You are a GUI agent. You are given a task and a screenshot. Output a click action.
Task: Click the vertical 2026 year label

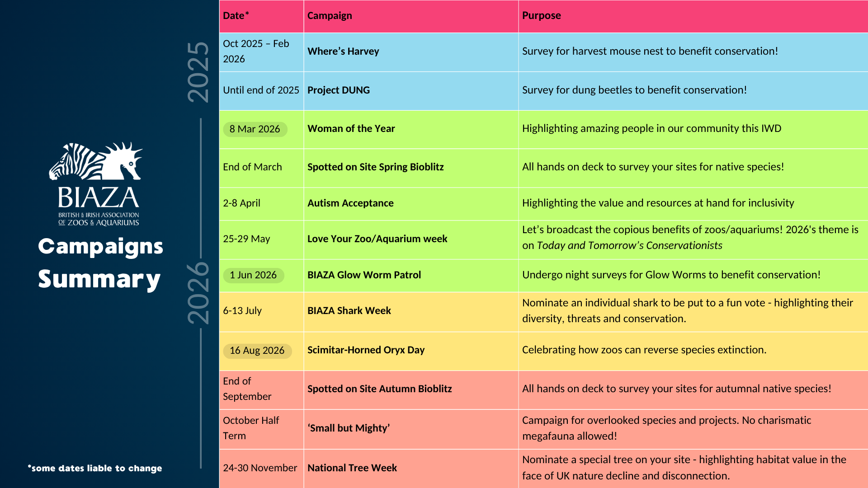click(198, 293)
